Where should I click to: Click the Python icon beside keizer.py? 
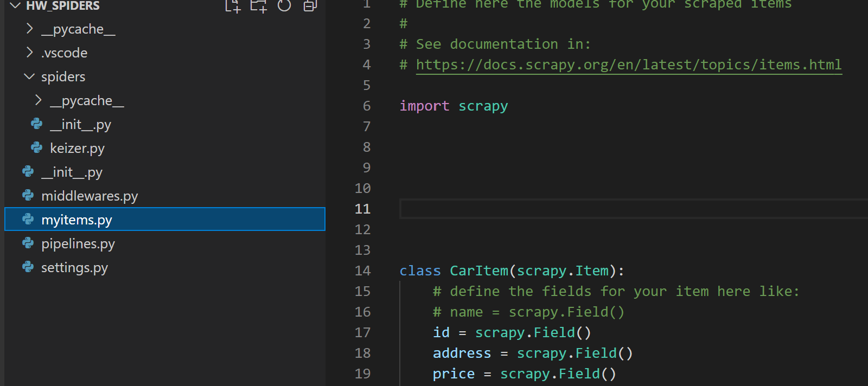pos(37,147)
